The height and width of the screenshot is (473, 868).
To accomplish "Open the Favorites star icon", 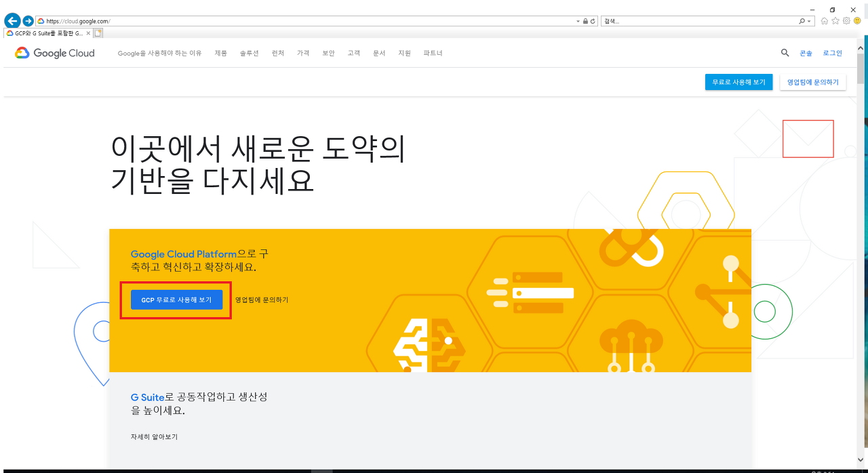I will (835, 21).
